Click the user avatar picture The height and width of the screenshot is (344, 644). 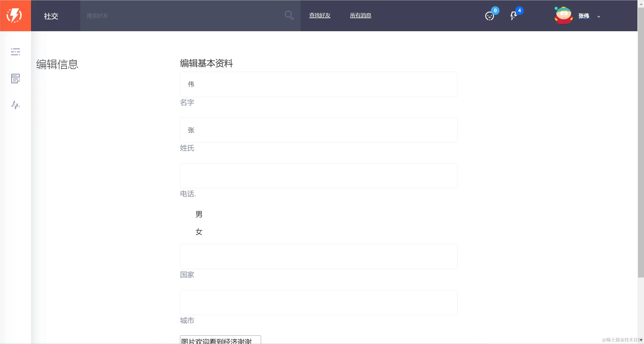coord(563,16)
